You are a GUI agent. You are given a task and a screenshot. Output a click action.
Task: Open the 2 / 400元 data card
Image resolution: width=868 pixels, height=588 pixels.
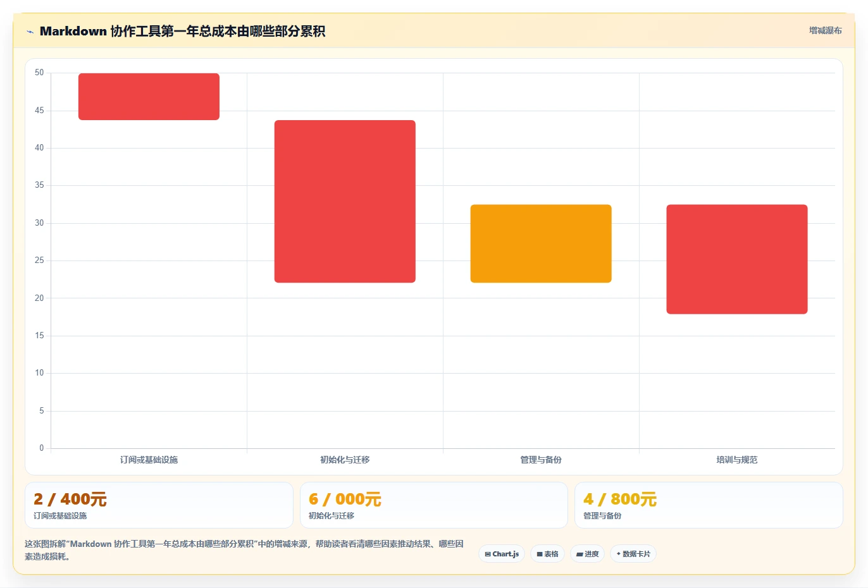159,505
